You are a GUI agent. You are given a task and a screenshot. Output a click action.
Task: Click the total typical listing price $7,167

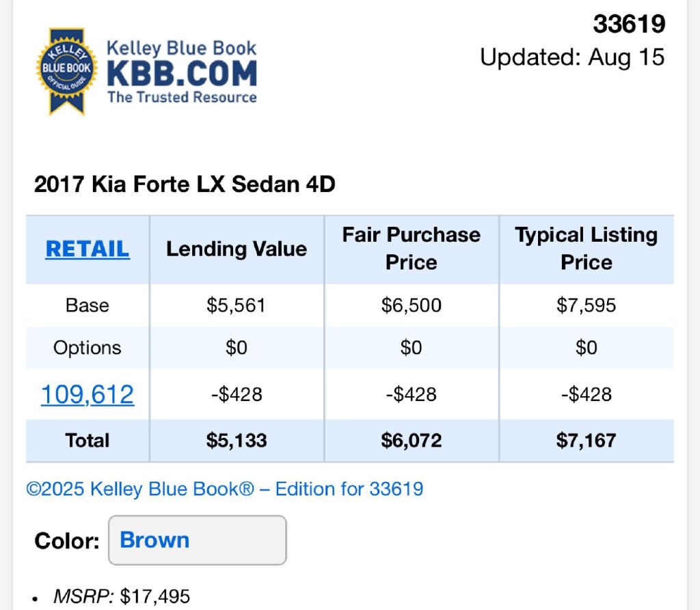pos(587,441)
